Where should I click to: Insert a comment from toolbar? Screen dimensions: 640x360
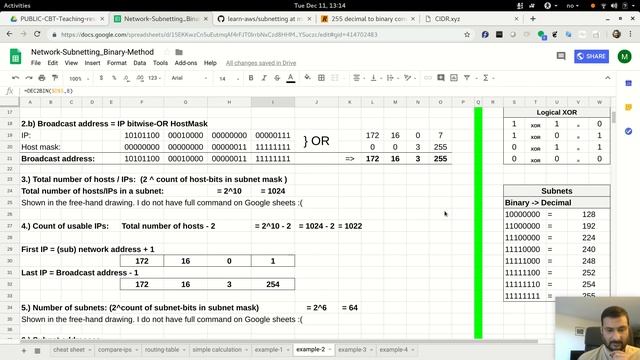click(441, 78)
